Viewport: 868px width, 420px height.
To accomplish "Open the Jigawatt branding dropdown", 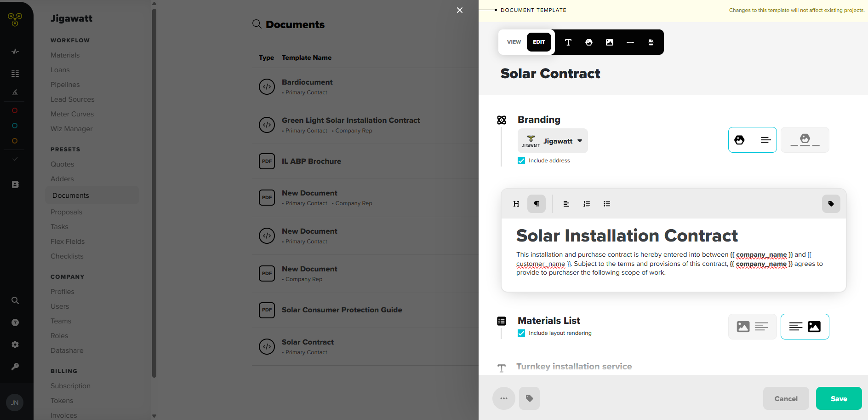I will 553,141.
